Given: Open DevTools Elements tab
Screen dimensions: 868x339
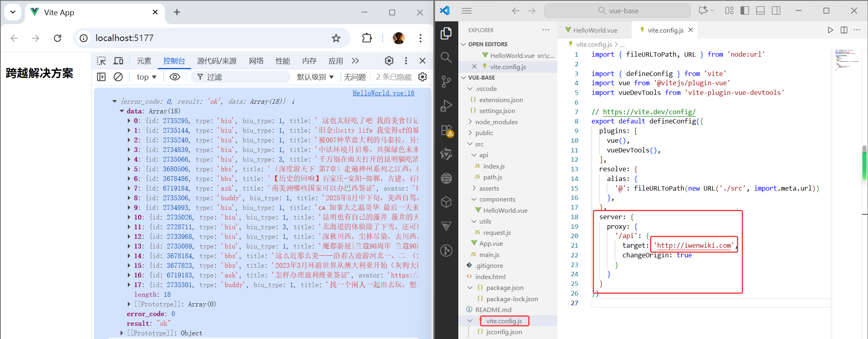Looking at the screenshot, I should click(144, 61).
